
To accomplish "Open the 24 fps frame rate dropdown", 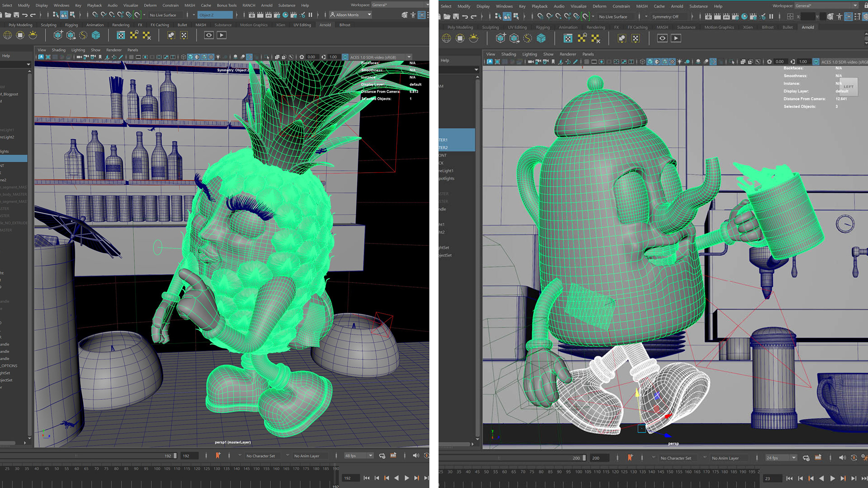I will point(781,458).
